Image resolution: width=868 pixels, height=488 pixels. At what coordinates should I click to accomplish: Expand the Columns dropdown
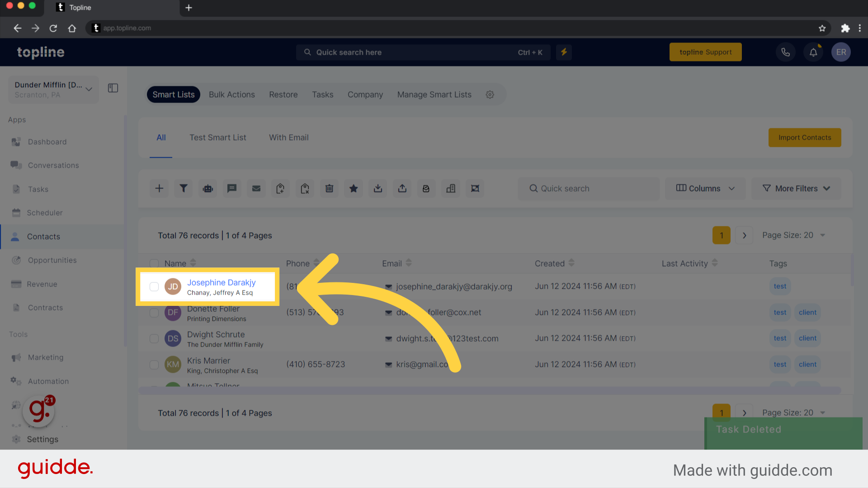click(705, 188)
